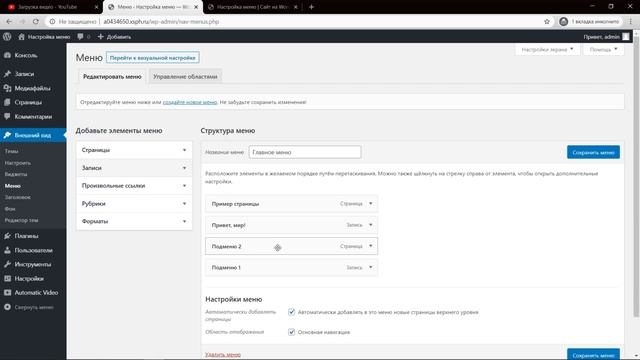Open Медиафайлы in the sidebar

point(33,88)
